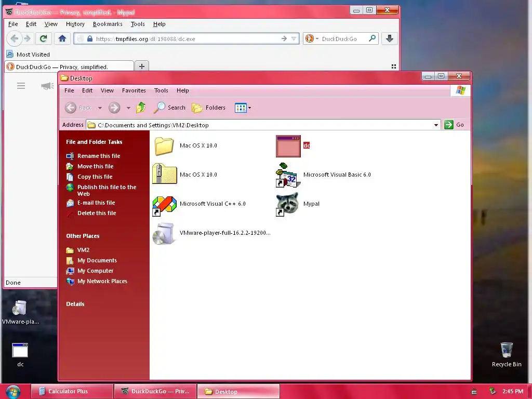Switch to Calculator Plus in taskbar
Viewport: 532px width, 399px height.
pos(72,392)
